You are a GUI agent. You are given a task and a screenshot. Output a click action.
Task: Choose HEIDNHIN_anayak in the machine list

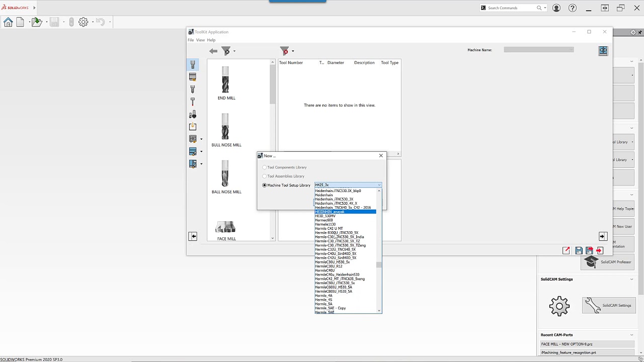pos(345,212)
